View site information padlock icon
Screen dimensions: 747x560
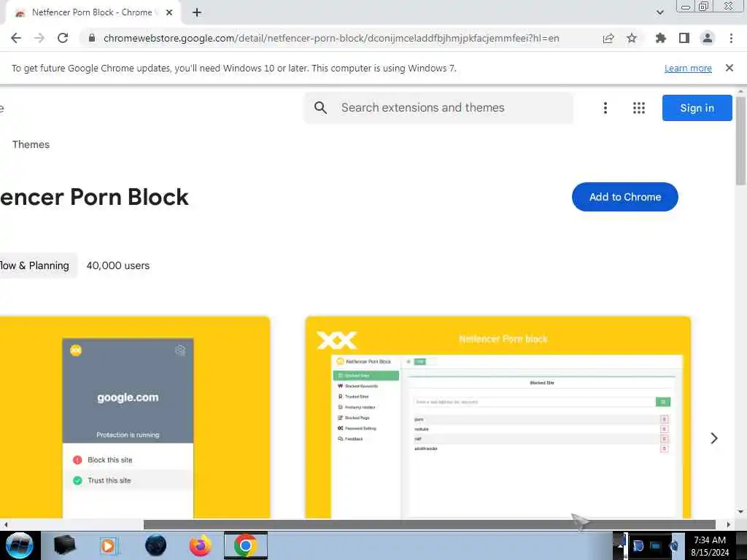92,38
